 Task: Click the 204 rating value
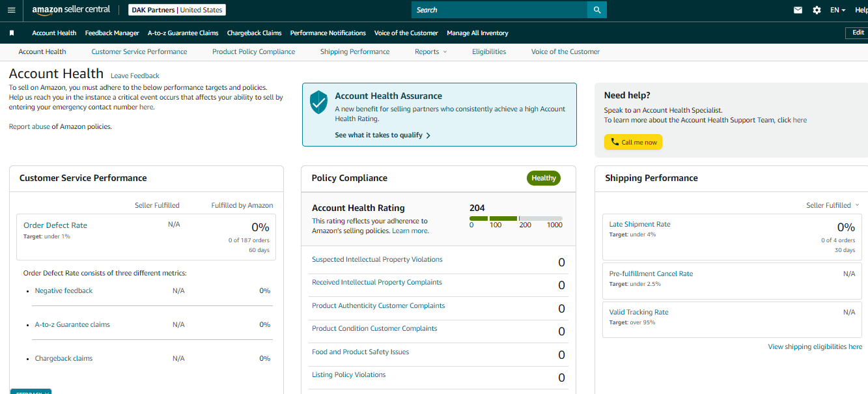[x=477, y=208]
